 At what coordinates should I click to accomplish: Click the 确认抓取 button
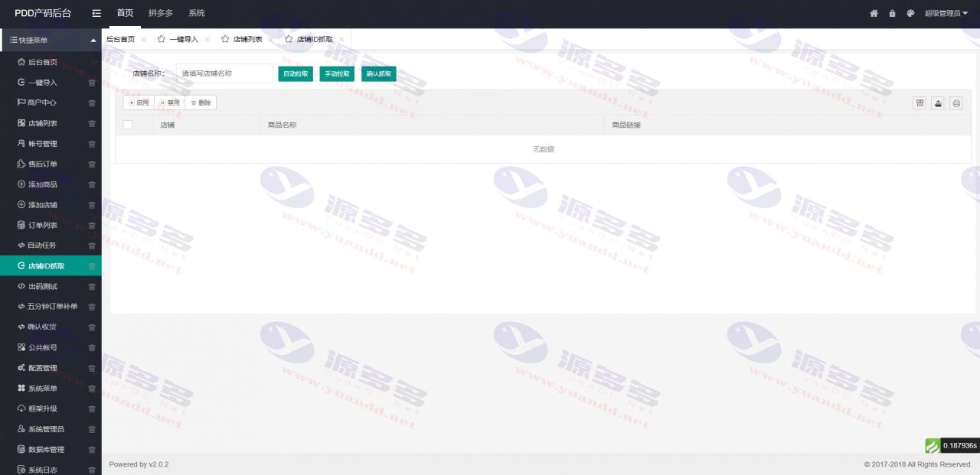coord(379,74)
